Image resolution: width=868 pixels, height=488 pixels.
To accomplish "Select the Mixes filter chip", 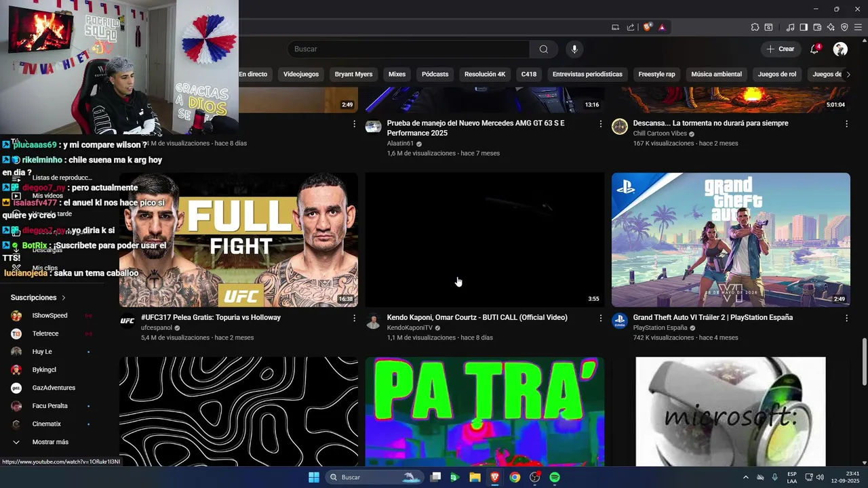I will click(x=397, y=74).
